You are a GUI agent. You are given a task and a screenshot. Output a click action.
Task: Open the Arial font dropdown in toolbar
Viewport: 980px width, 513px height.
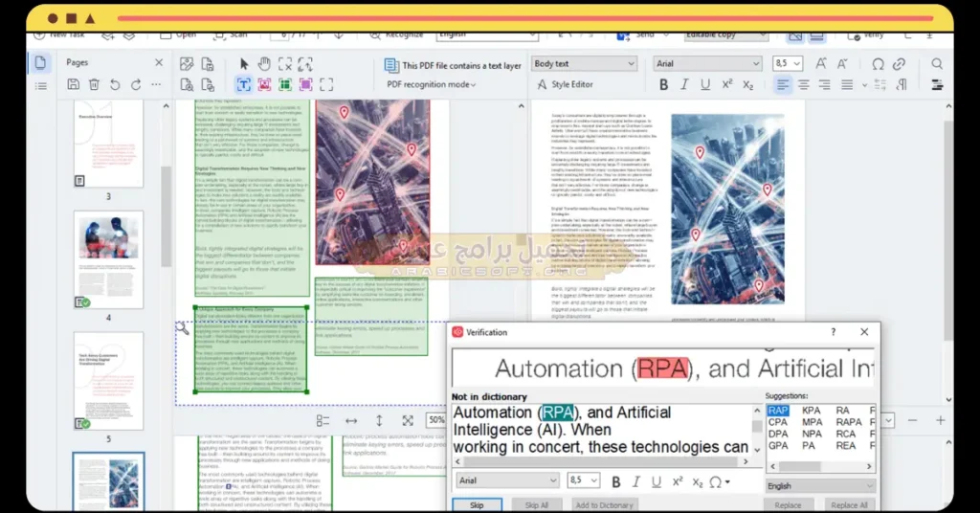(x=707, y=64)
